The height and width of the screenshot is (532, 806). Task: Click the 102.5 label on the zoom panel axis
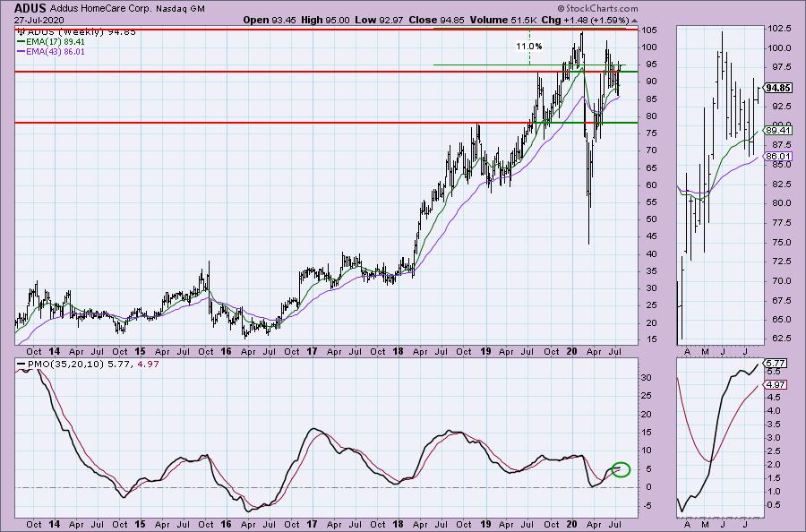780,29
